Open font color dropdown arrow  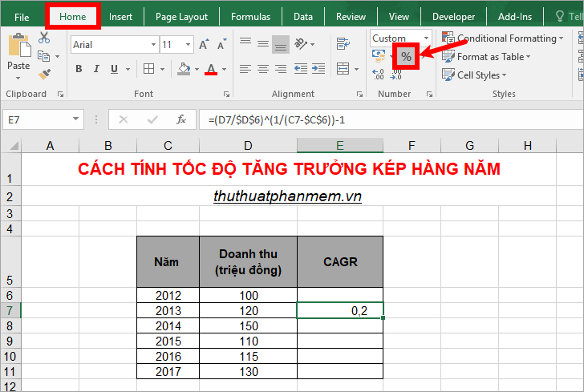pyautogui.click(x=225, y=69)
